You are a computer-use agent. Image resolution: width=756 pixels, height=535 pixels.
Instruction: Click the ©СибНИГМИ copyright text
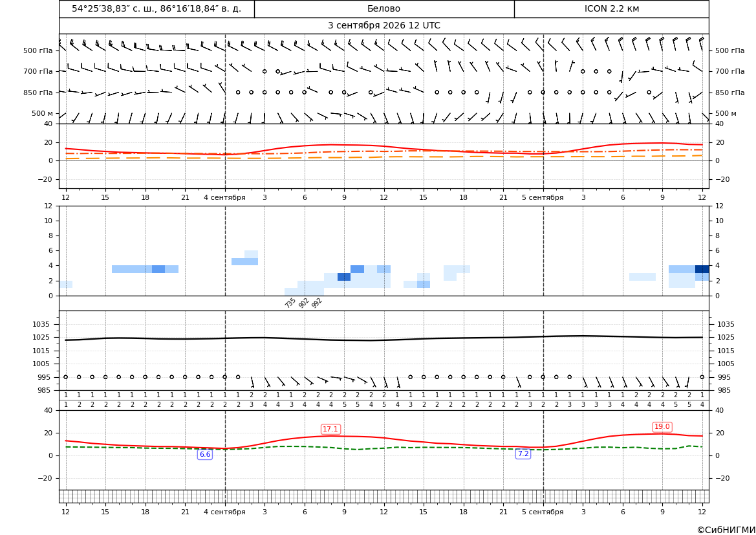point(726,530)
